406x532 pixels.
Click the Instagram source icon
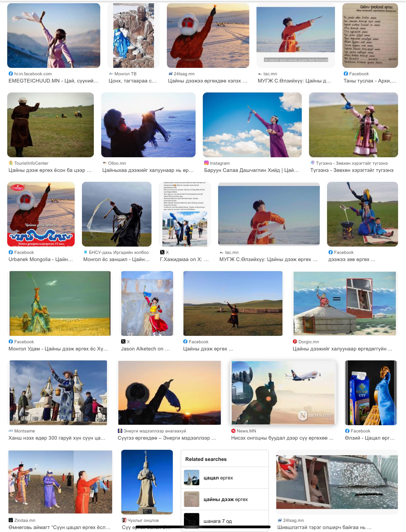(206, 163)
